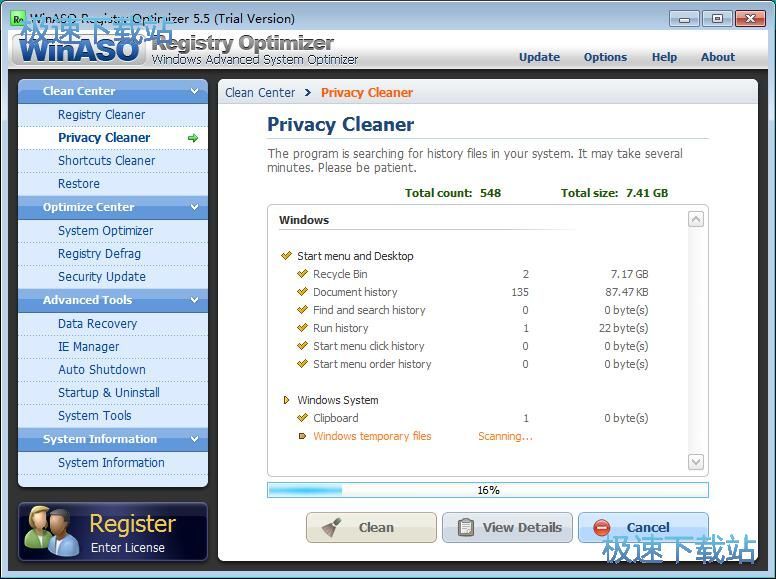Screen dimensions: 776x579
Task: Click the 87.47 KB Document history size
Action: 627,292
